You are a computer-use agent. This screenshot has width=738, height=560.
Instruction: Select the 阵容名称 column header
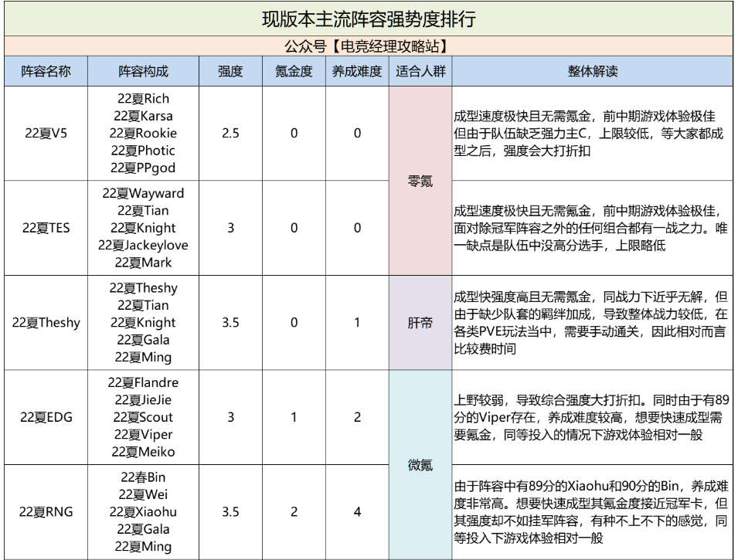(46, 71)
